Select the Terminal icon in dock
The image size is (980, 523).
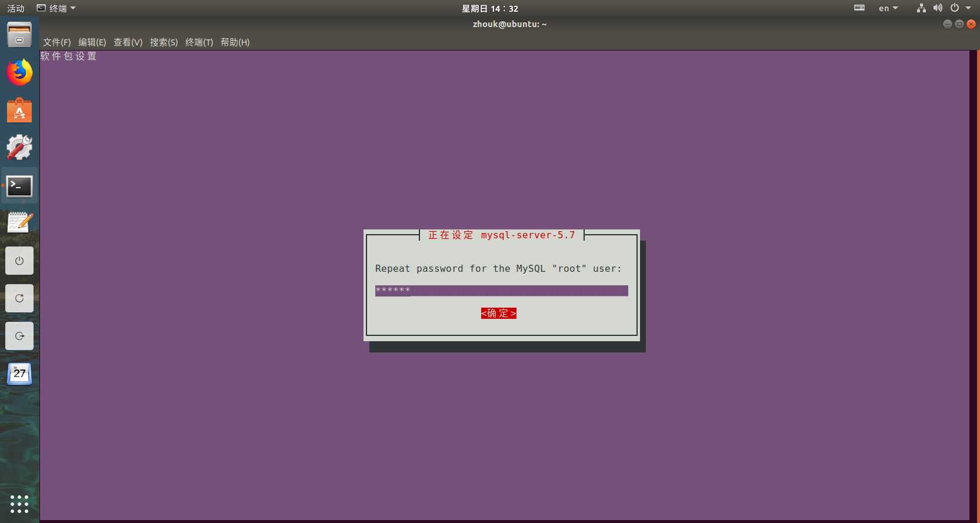[x=19, y=186]
